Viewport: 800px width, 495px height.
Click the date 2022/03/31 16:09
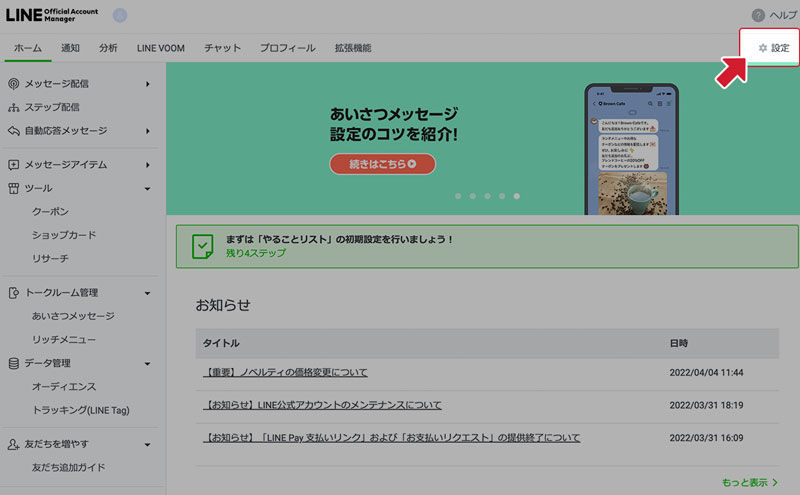(x=706, y=438)
